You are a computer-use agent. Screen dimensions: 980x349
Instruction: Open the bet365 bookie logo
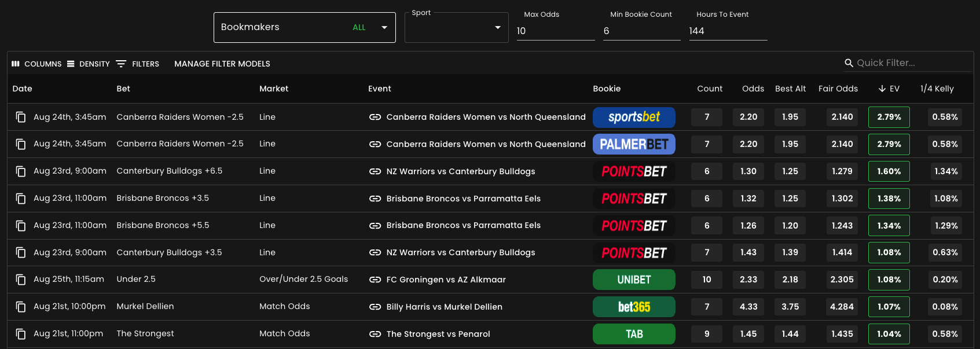(x=634, y=307)
